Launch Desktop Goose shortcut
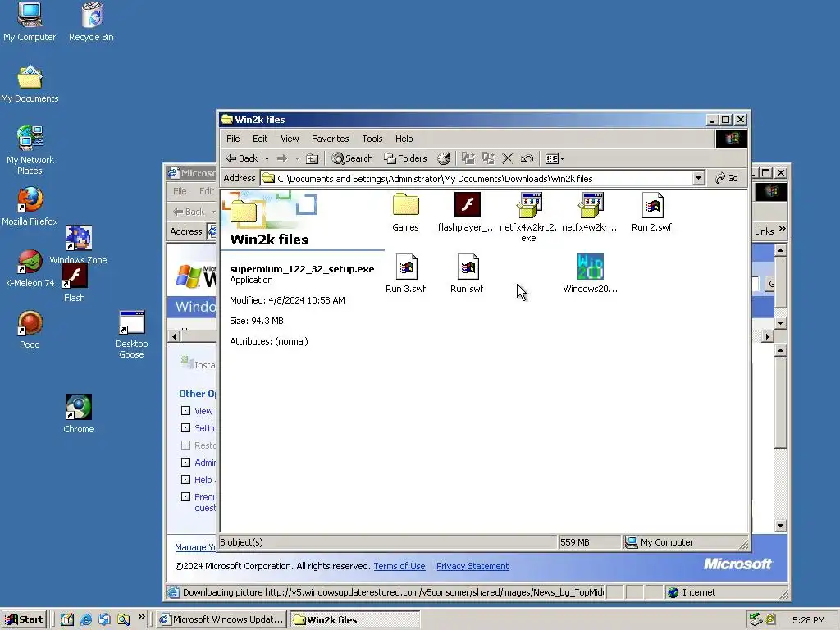This screenshot has width=840, height=630. tap(131, 335)
